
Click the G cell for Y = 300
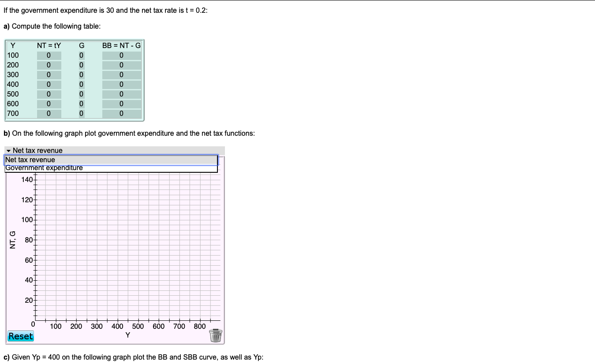point(81,74)
